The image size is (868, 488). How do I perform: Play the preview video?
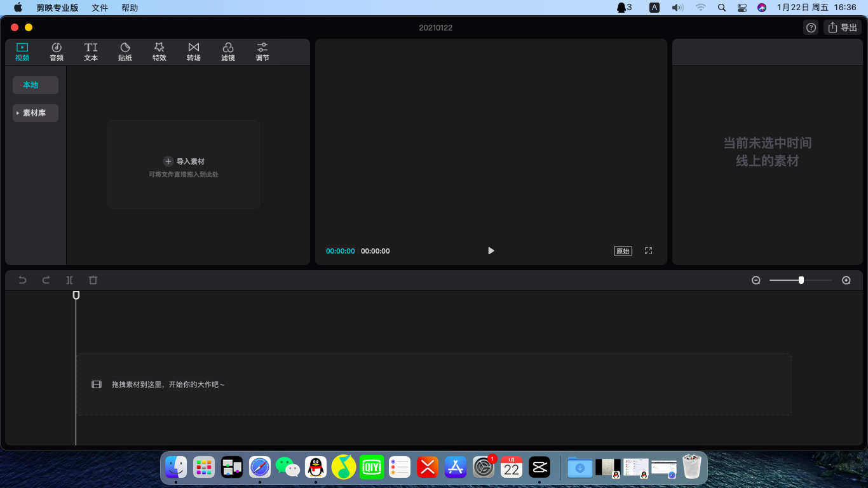pyautogui.click(x=491, y=251)
